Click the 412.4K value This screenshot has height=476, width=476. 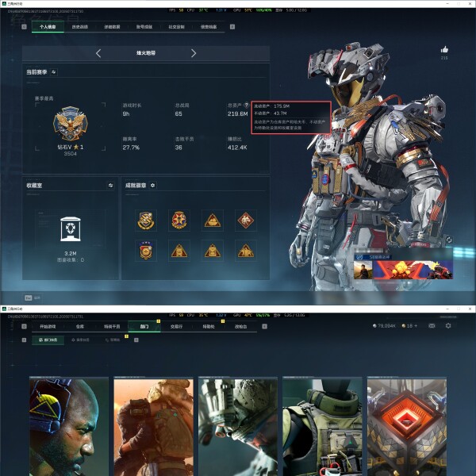(237, 148)
